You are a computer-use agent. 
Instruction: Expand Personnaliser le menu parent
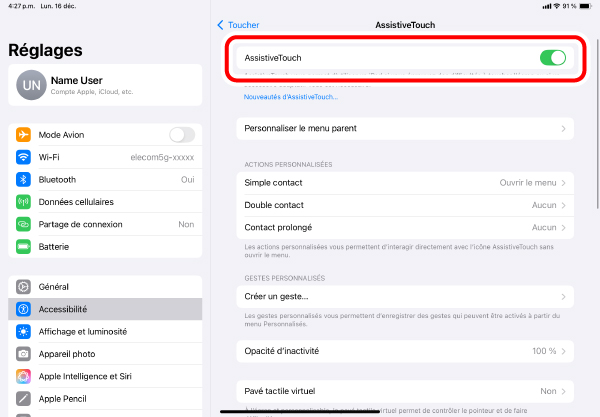tap(406, 128)
